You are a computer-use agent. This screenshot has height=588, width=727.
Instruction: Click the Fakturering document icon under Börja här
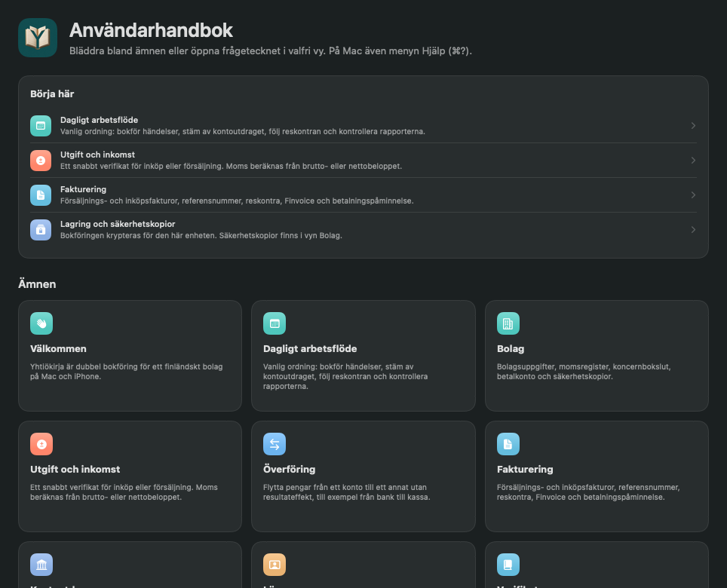(41, 195)
